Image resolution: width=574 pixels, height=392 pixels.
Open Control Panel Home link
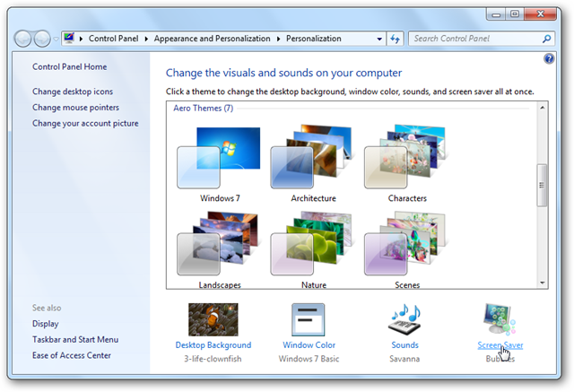tap(70, 66)
